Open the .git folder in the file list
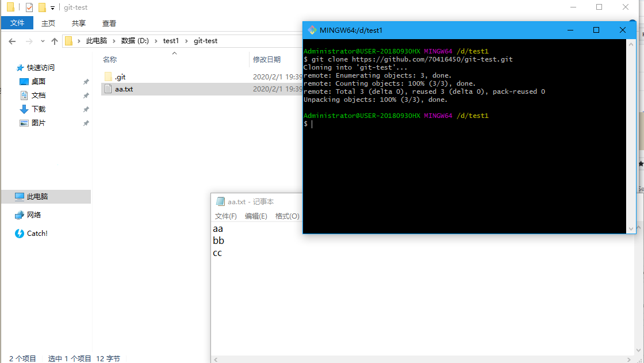Image resolution: width=644 pixels, height=363 pixels. (119, 76)
